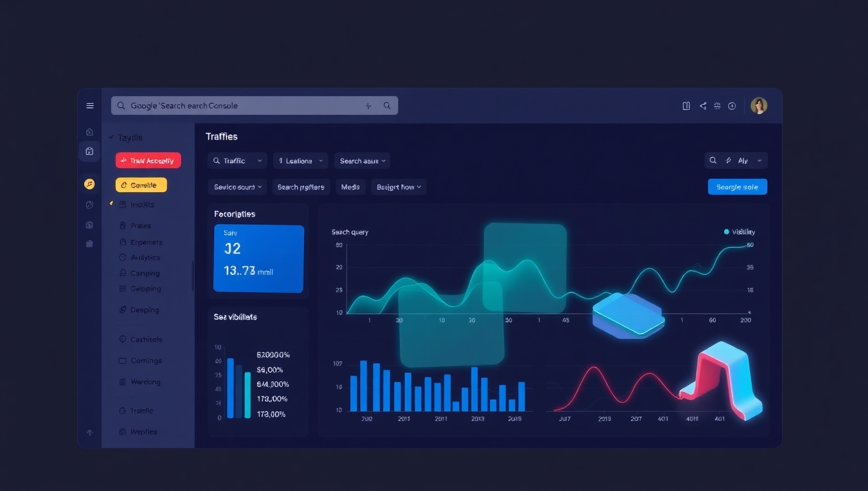The width and height of the screenshot is (868, 491).
Task: Select the home icon in the left rail
Action: pyautogui.click(x=90, y=132)
